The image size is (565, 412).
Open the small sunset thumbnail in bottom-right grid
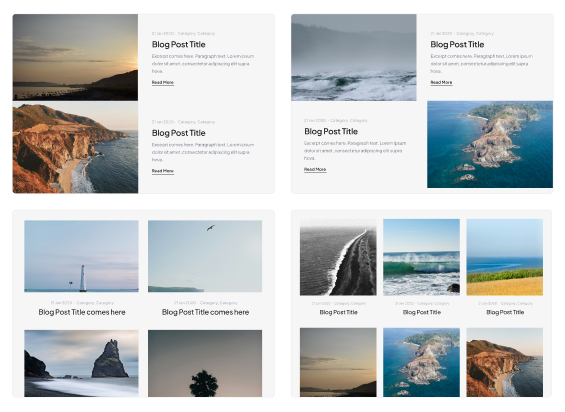click(338, 362)
